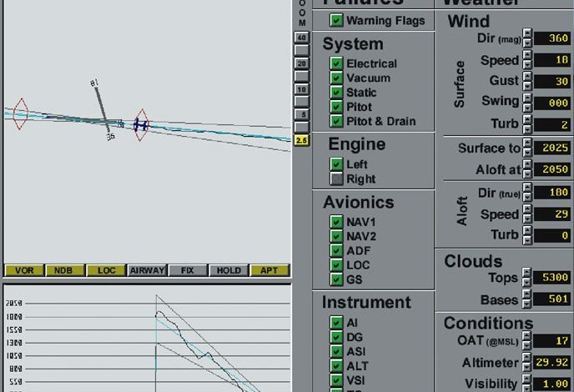The width and height of the screenshot is (574, 392).
Task: Click the red diamond marker at the left edge of the map
Action: (21, 113)
